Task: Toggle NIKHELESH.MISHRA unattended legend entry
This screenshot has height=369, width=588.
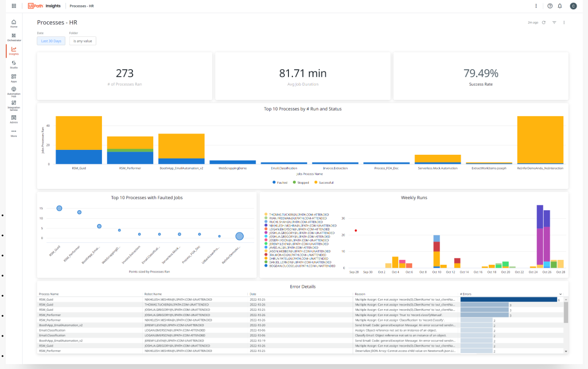Action: pos(300,225)
